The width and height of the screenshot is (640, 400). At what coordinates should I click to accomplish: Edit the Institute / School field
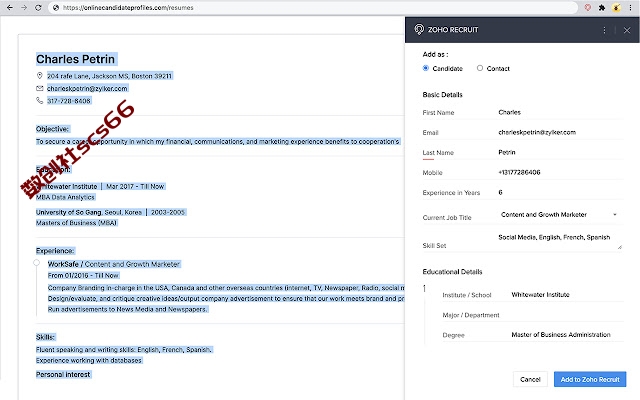(567, 295)
